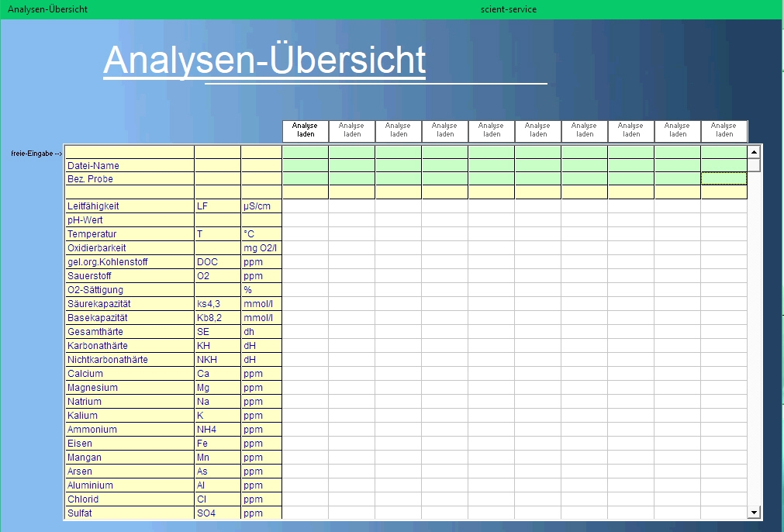Image resolution: width=784 pixels, height=532 pixels.
Task: Select the 'Datei-Name' label cell
Action: coord(130,165)
